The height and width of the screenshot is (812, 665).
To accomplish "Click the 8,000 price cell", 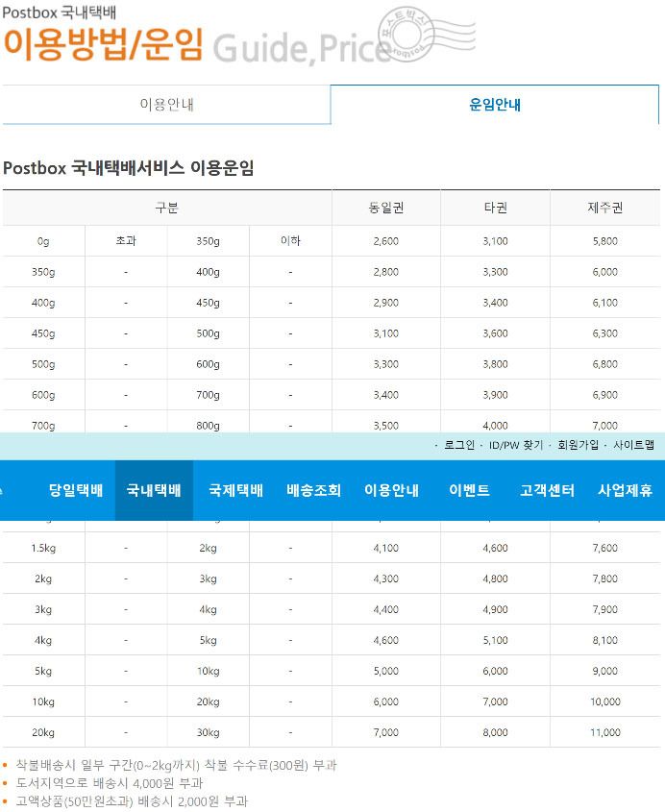I will (x=495, y=732).
